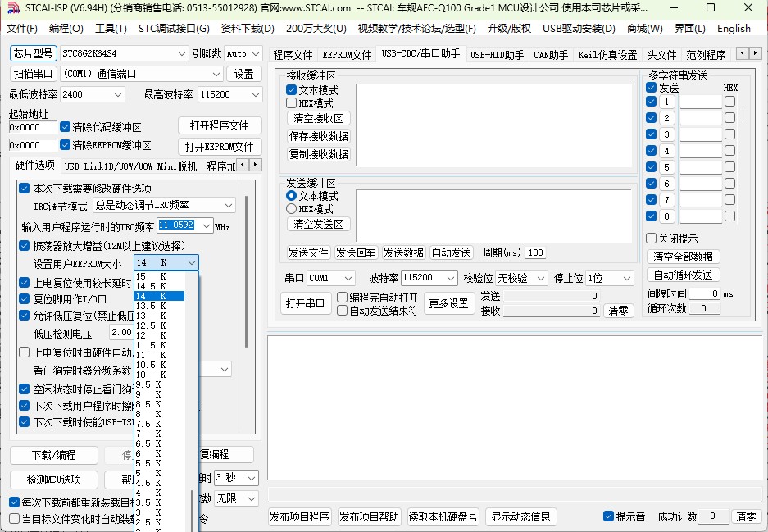Click the multi-string row 1 text field
The height and width of the screenshot is (532, 768).
click(x=701, y=102)
